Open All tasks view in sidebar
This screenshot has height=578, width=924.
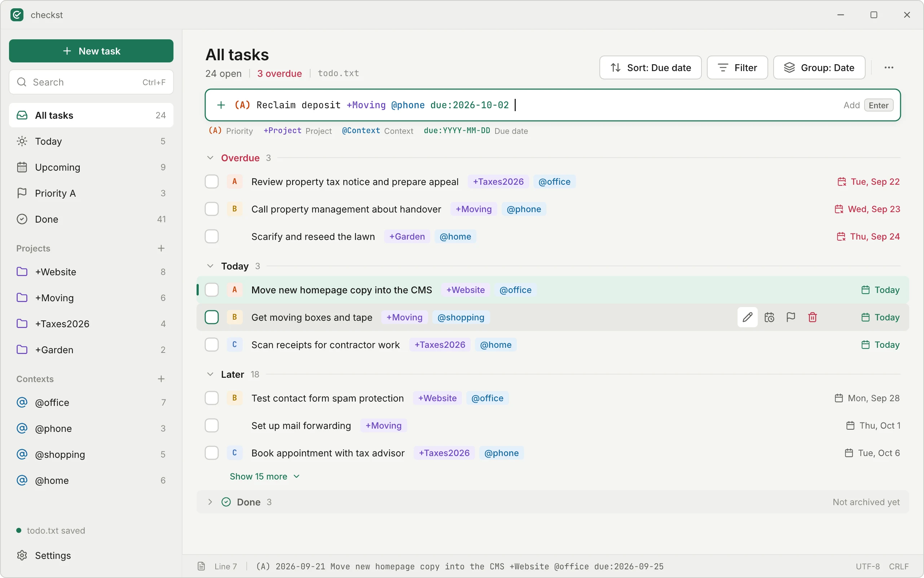click(91, 115)
